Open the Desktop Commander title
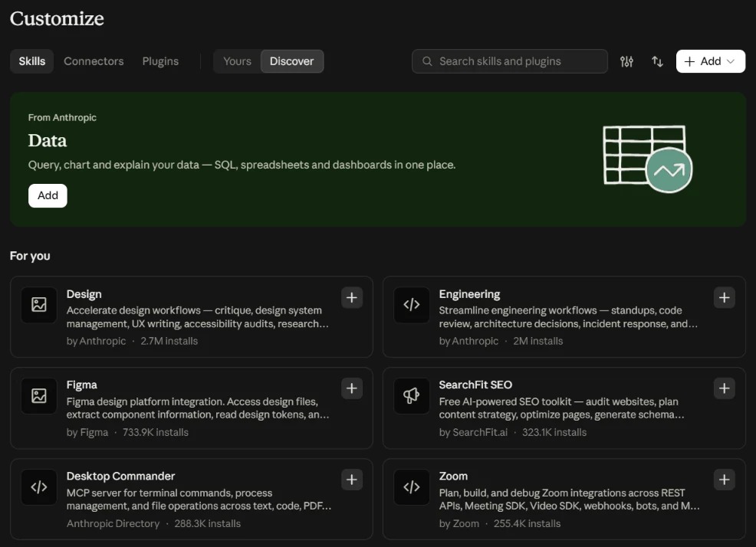Image resolution: width=756 pixels, height=547 pixels. tap(120, 477)
